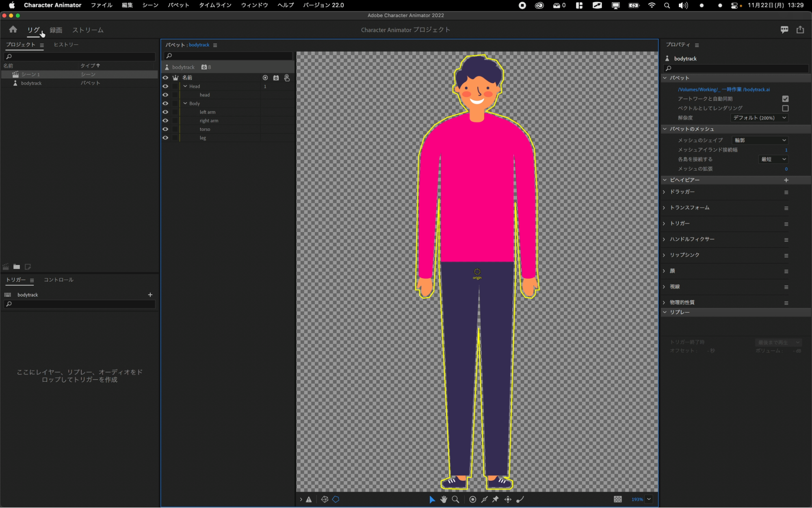Open the パペット menu in menu bar
812x508 pixels.
tap(178, 5)
